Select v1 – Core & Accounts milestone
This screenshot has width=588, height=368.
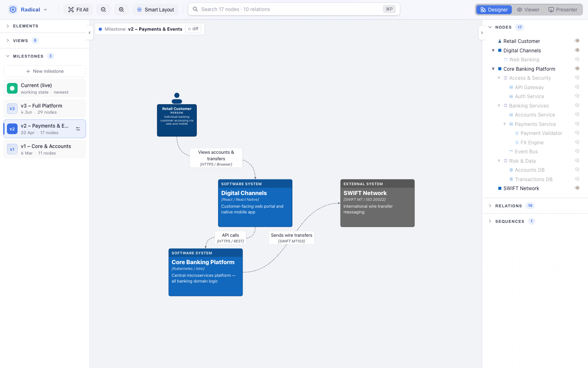(45, 149)
